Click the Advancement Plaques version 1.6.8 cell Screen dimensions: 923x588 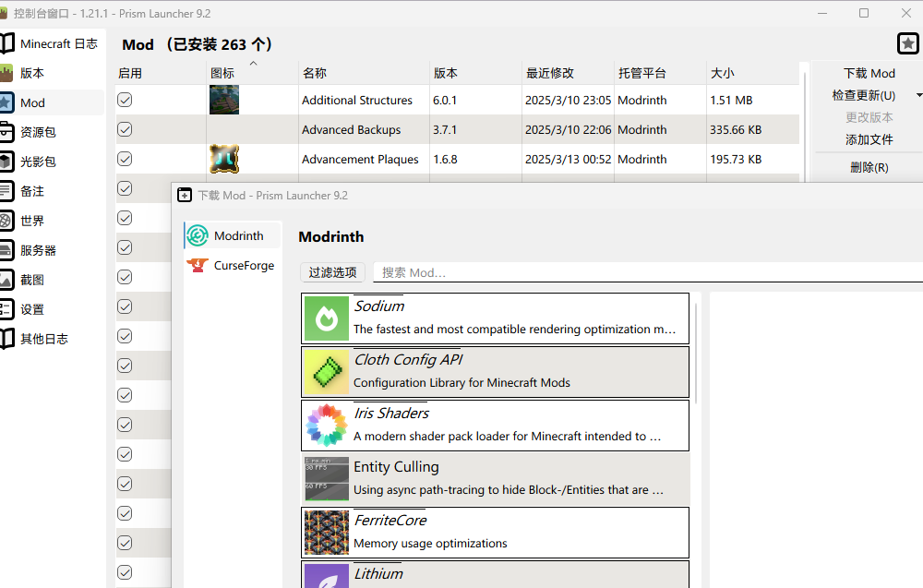point(475,159)
